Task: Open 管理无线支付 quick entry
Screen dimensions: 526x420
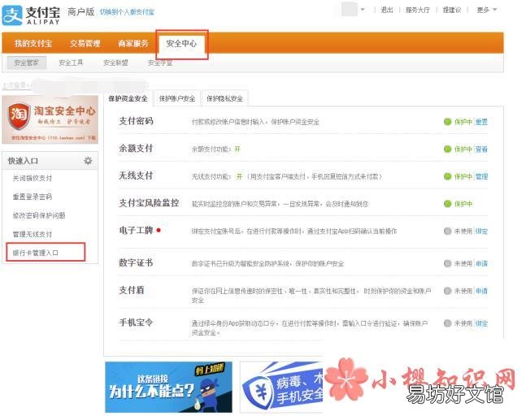Action: pos(33,234)
